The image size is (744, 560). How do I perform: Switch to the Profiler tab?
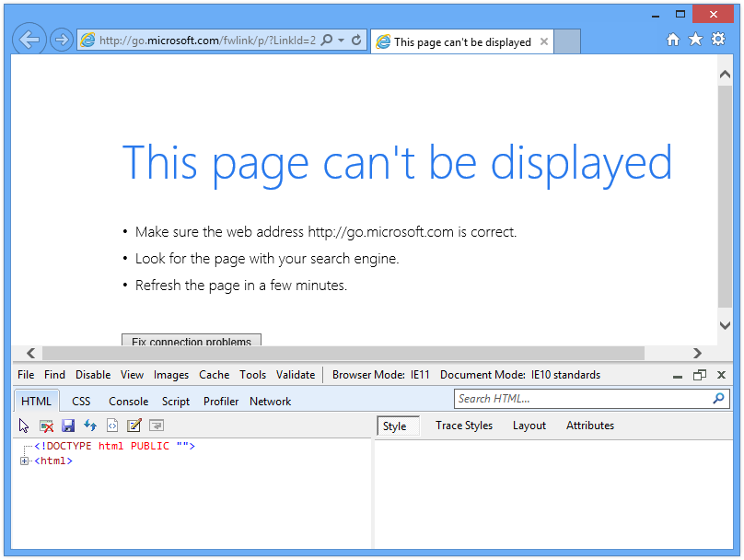coord(221,402)
